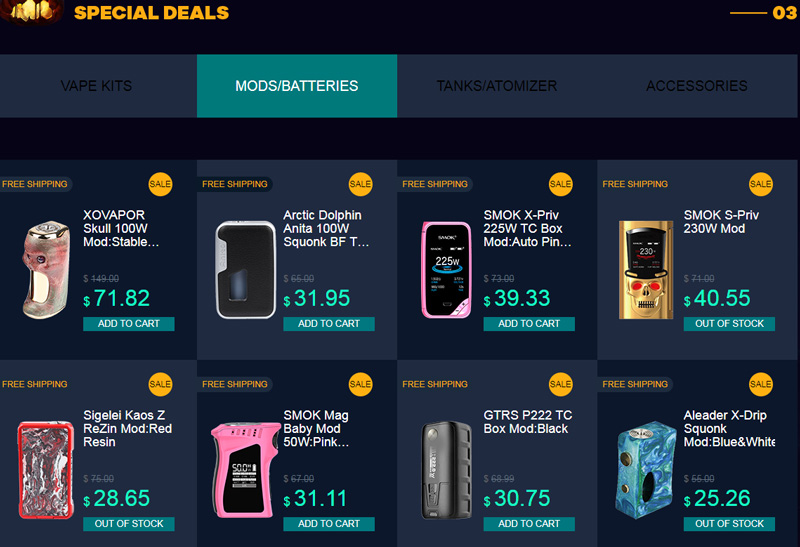
Task: View the pink SMOK Mag Baby image
Action: tap(245, 469)
